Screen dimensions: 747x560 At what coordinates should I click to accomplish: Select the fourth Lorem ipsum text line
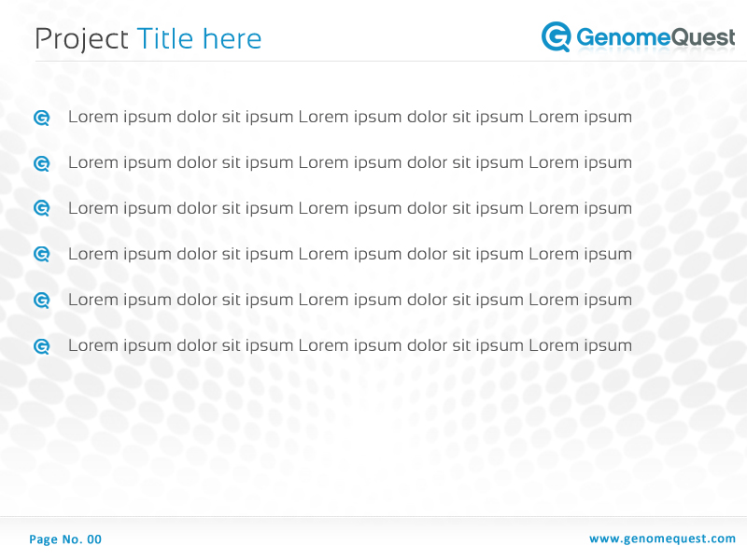(350, 255)
